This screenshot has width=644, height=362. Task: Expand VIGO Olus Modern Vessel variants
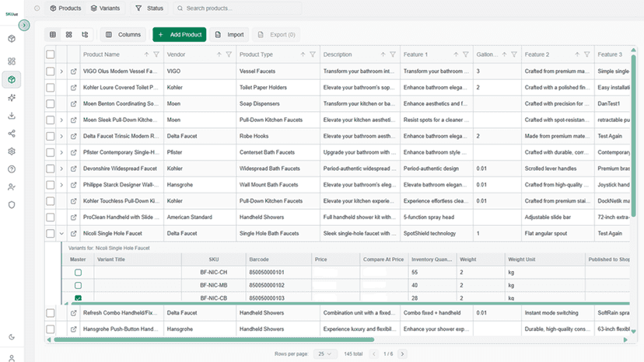(61, 71)
